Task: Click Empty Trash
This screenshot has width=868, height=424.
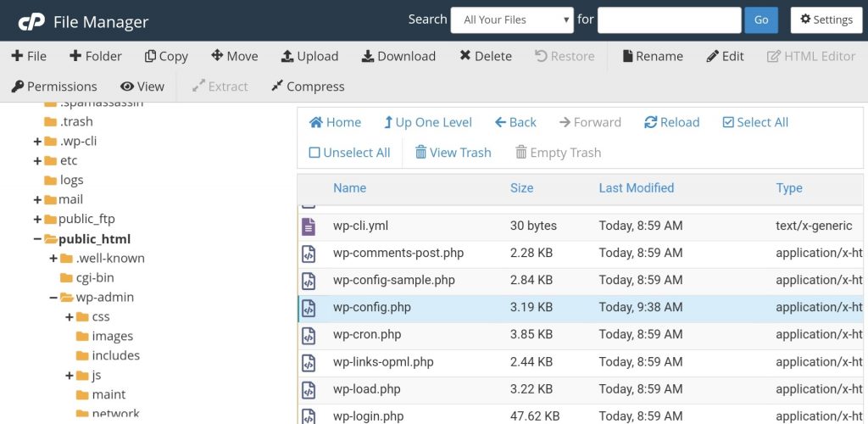Action: 558,153
